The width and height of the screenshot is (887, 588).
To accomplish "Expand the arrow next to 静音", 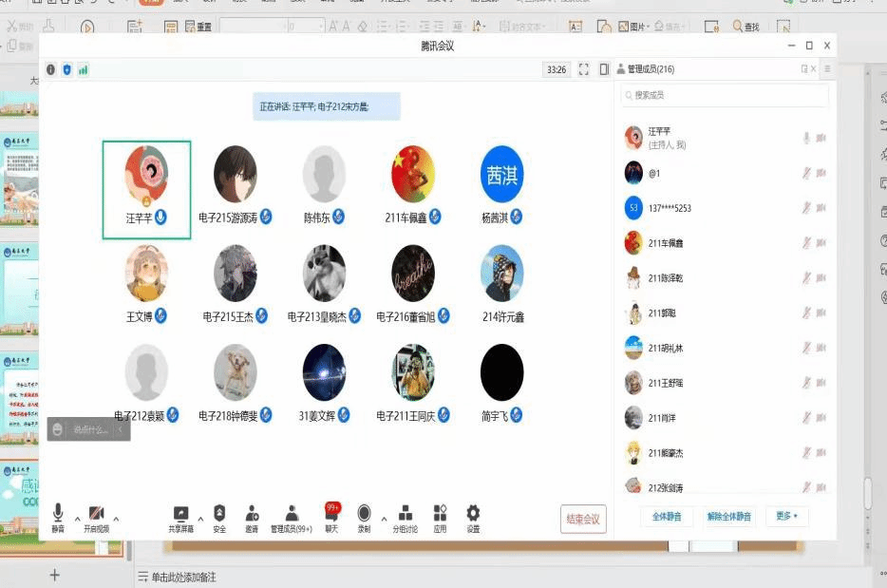I will click(77, 519).
